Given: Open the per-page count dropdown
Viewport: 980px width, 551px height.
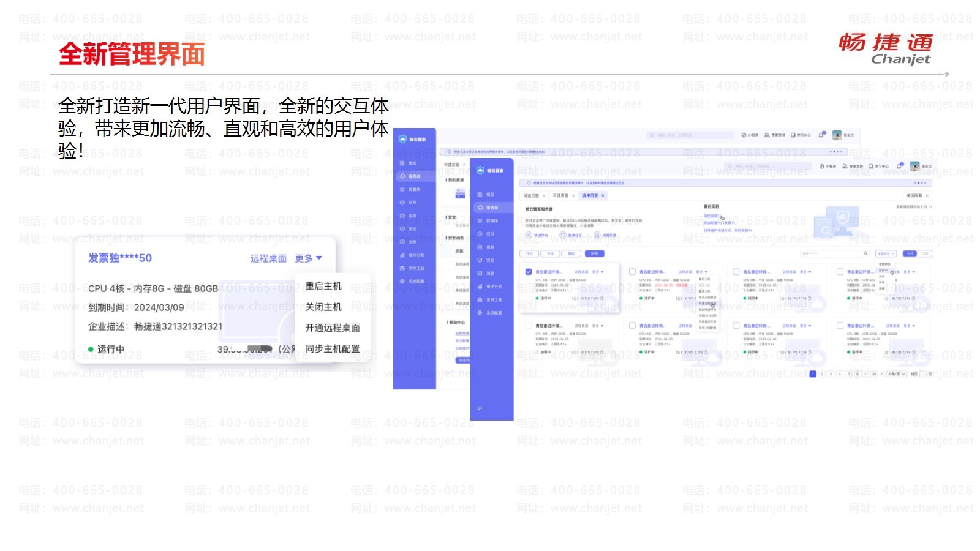Looking at the screenshot, I should [896, 374].
